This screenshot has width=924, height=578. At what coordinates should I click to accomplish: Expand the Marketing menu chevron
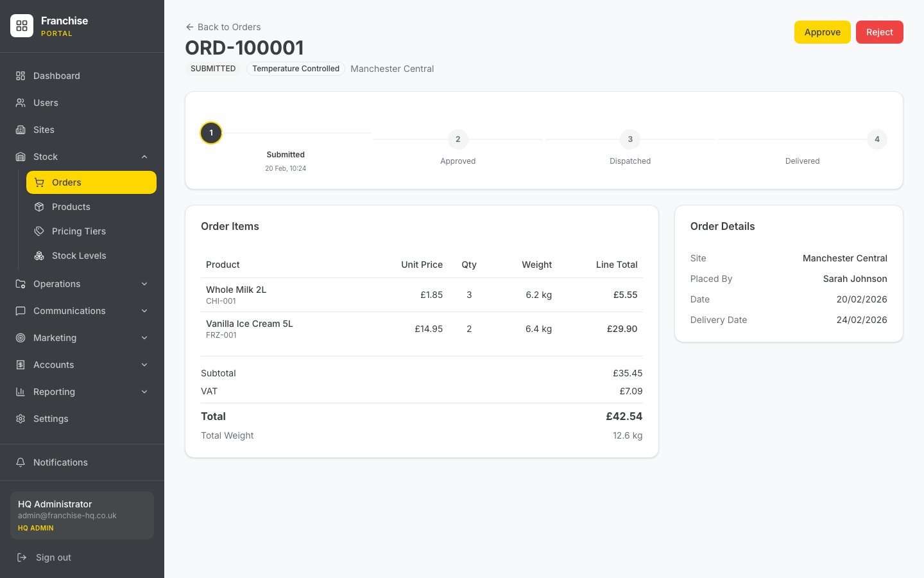click(144, 338)
